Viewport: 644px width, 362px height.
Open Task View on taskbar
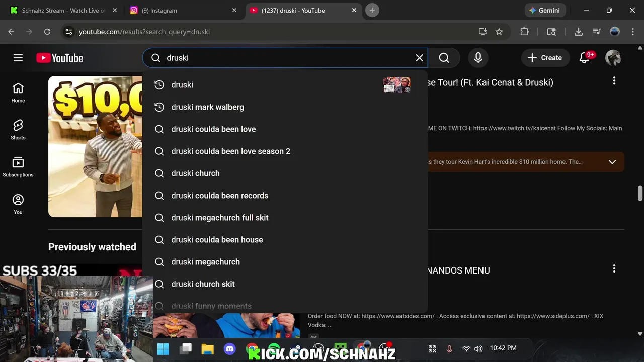(186, 349)
